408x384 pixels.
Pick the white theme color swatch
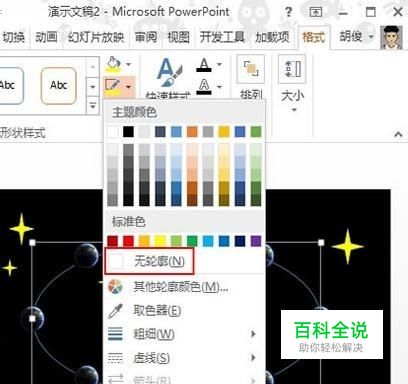point(113,132)
